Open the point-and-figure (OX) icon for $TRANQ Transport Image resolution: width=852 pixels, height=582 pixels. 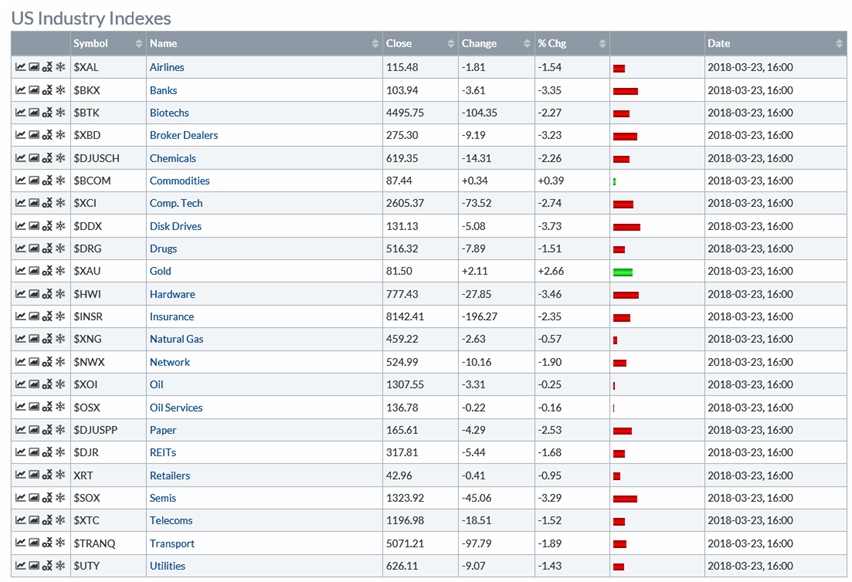(x=47, y=544)
